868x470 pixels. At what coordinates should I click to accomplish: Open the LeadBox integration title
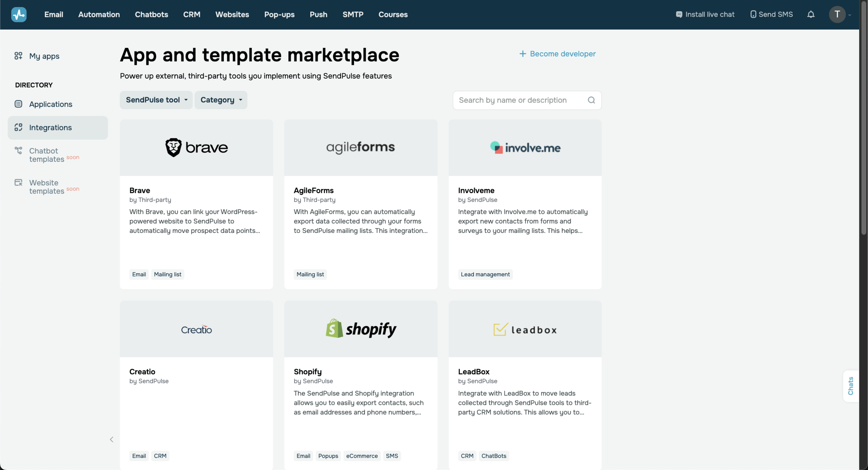474,372
